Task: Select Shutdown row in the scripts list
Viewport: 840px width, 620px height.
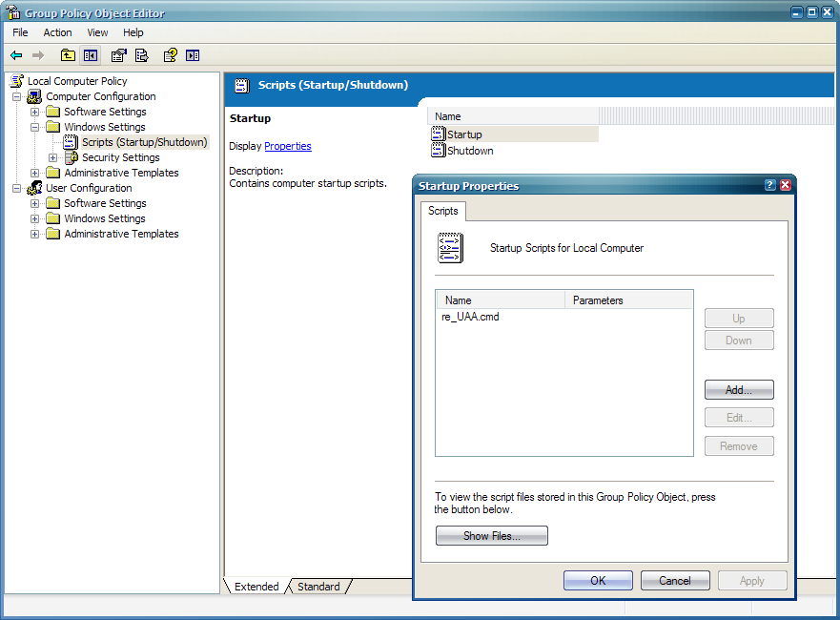Action: (x=462, y=151)
